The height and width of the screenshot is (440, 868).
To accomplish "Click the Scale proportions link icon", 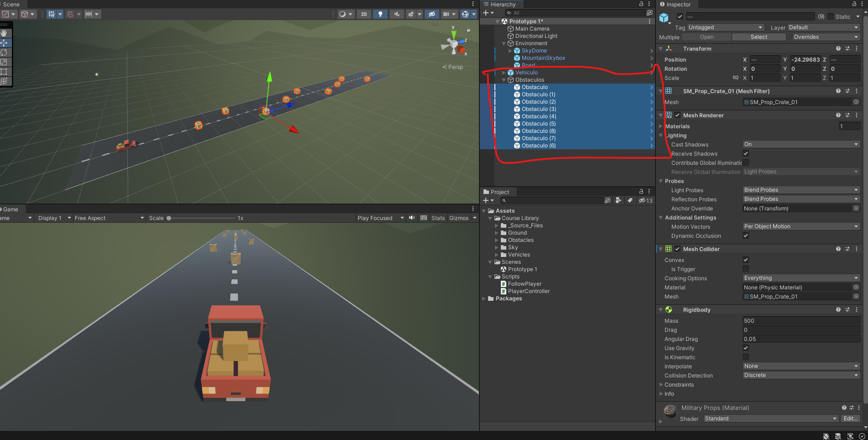I will coord(735,78).
